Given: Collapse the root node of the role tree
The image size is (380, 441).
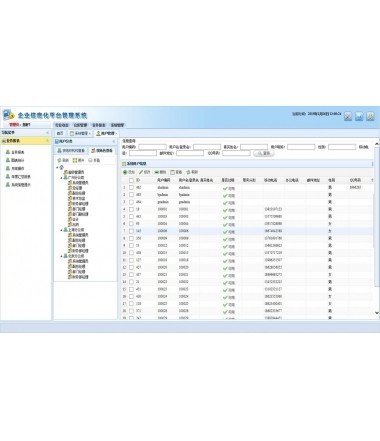Looking at the screenshot, I should pyautogui.click(x=57, y=167).
